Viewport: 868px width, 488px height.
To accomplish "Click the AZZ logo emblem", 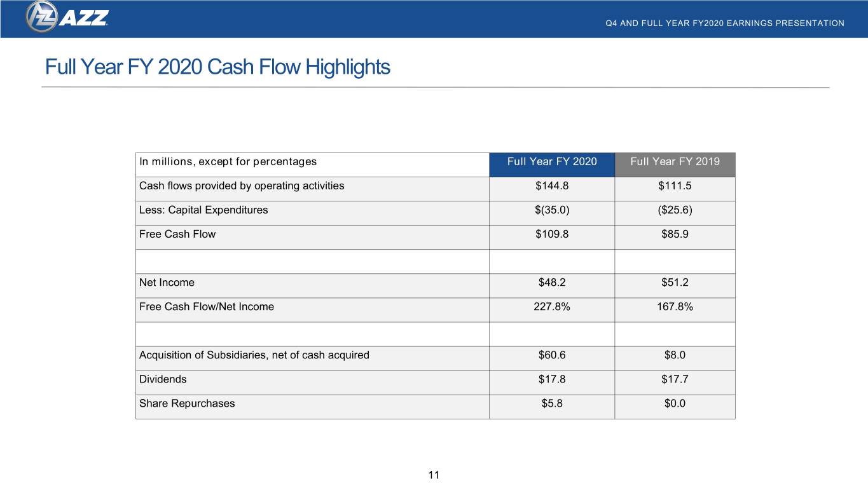I will point(42,17).
